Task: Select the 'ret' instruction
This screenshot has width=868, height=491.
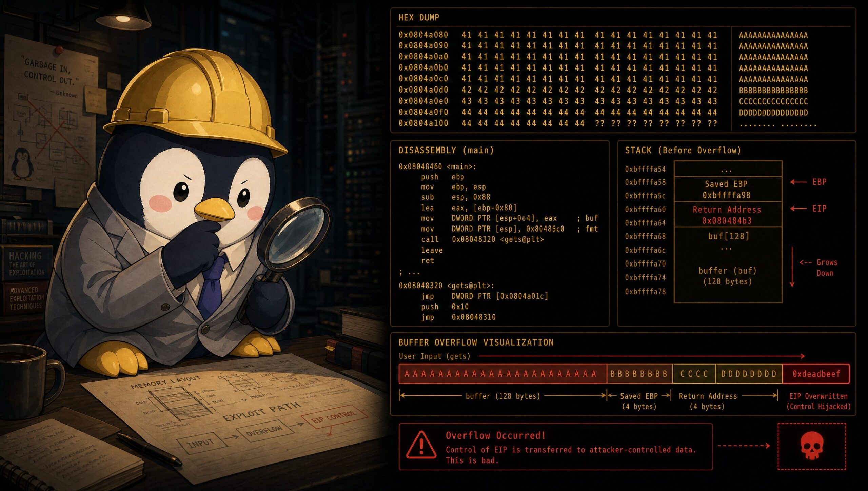Action: tap(427, 260)
